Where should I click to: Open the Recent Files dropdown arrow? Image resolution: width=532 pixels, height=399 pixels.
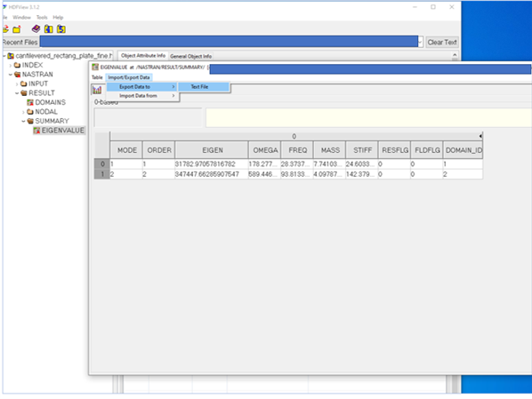coord(421,42)
